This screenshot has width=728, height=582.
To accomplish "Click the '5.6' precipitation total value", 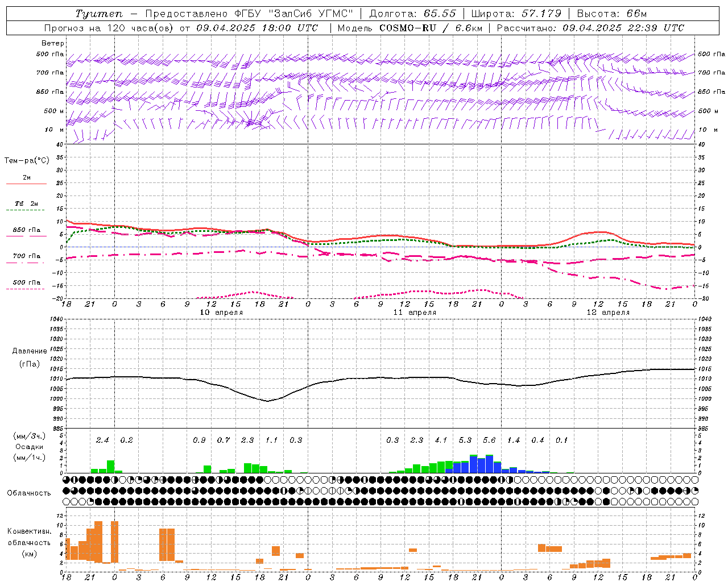I will point(489,440).
